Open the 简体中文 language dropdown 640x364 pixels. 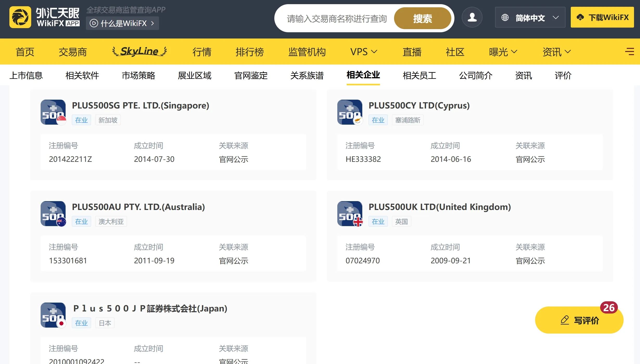point(530,17)
